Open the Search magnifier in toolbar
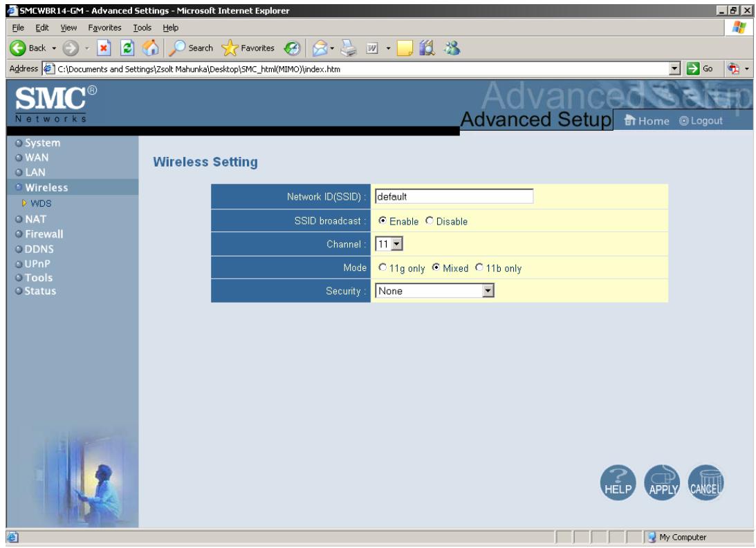756x548 pixels. (191, 48)
